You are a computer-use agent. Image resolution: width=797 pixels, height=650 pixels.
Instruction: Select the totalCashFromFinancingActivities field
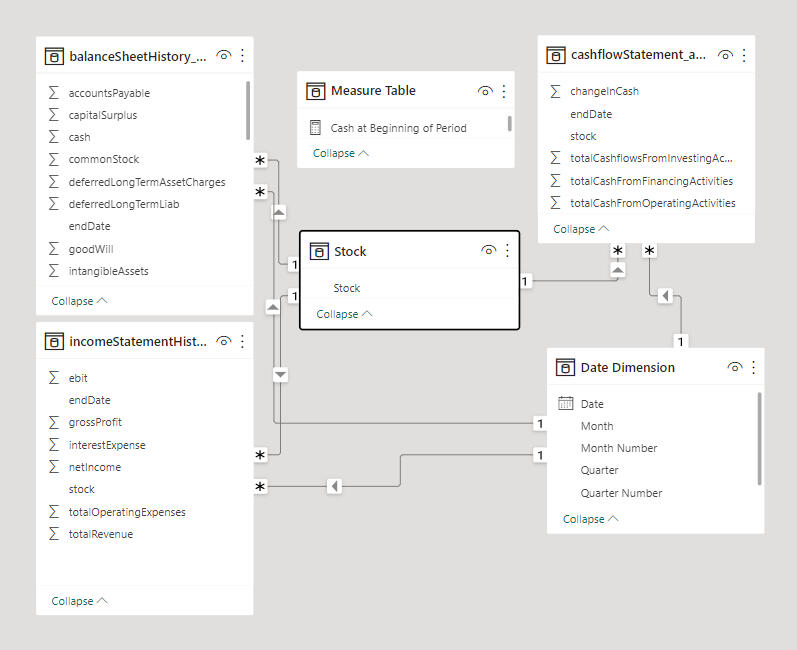[x=651, y=181]
